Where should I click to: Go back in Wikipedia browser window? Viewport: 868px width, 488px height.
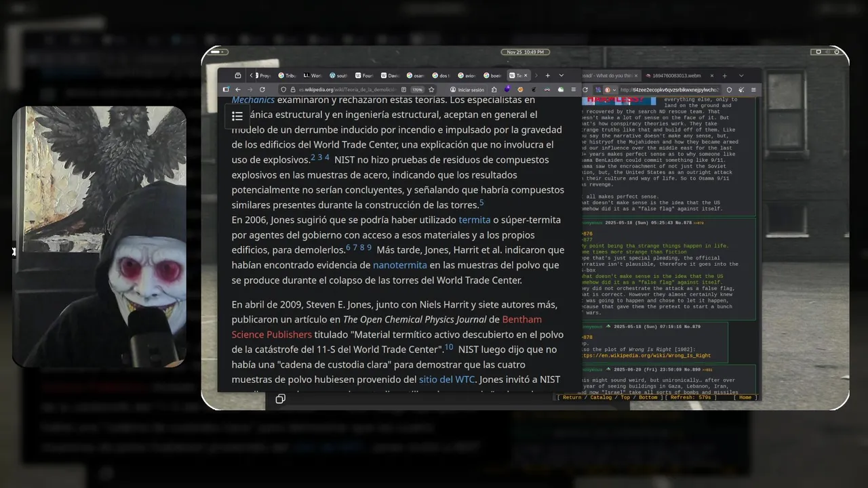tap(238, 89)
